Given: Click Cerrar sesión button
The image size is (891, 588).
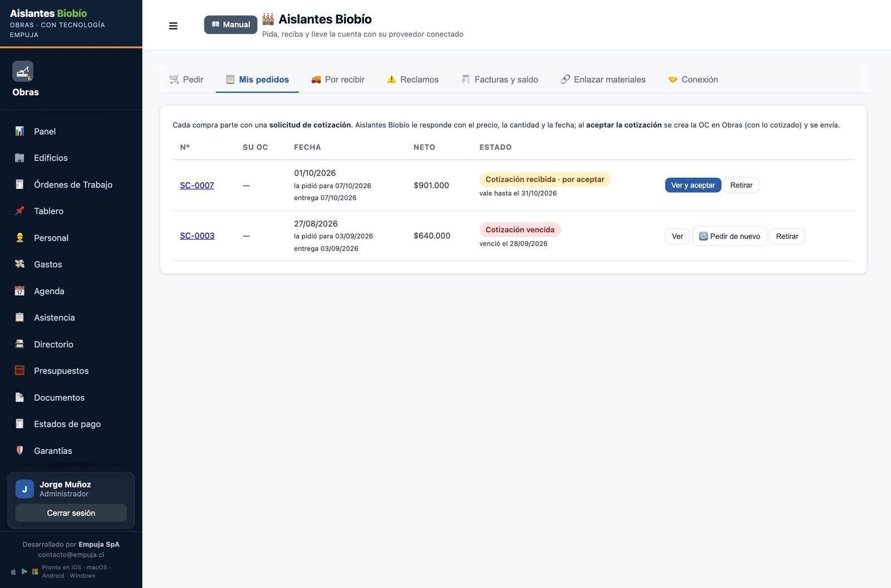Looking at the screenshot, I should pos(71,513).
